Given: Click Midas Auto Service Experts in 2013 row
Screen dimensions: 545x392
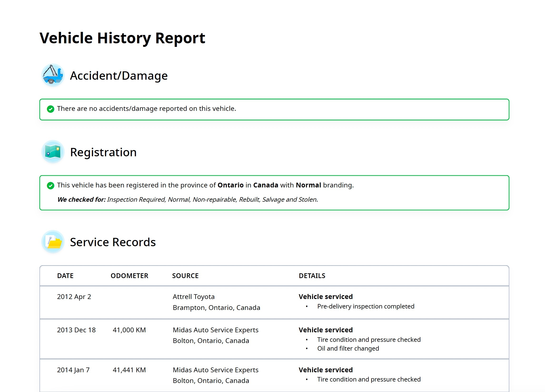Looking at the screenshot, I should 216,330.
